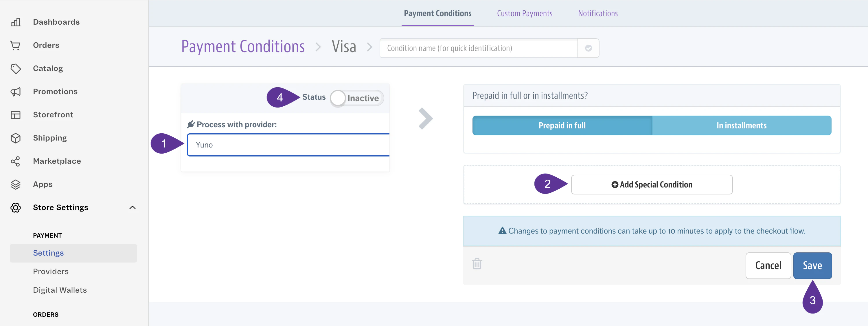Screen dimensions: 868x326
Task: Switch to Custom Payments tab
Action: [x=525, y=14]
